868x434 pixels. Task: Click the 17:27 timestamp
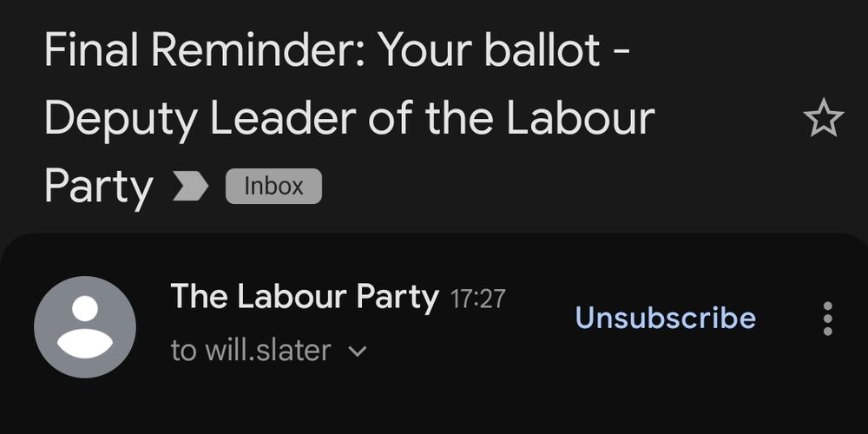(x=477, y=299)
